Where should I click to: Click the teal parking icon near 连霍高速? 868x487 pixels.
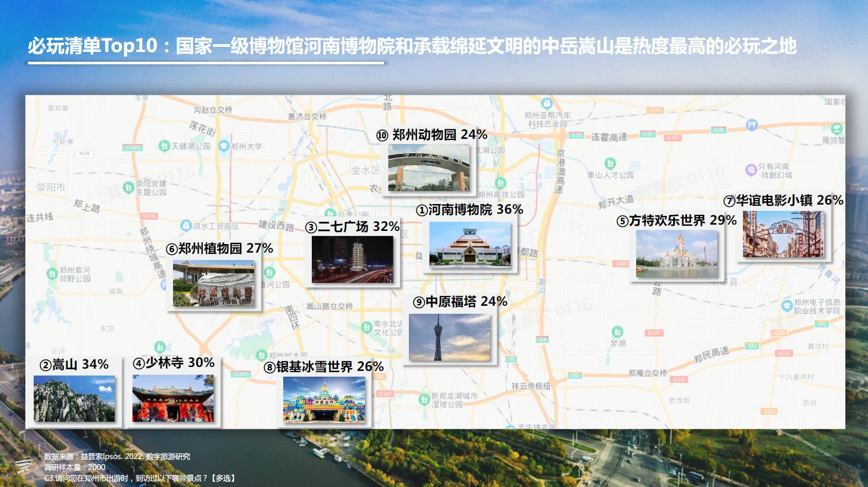[x=752, y=125]
